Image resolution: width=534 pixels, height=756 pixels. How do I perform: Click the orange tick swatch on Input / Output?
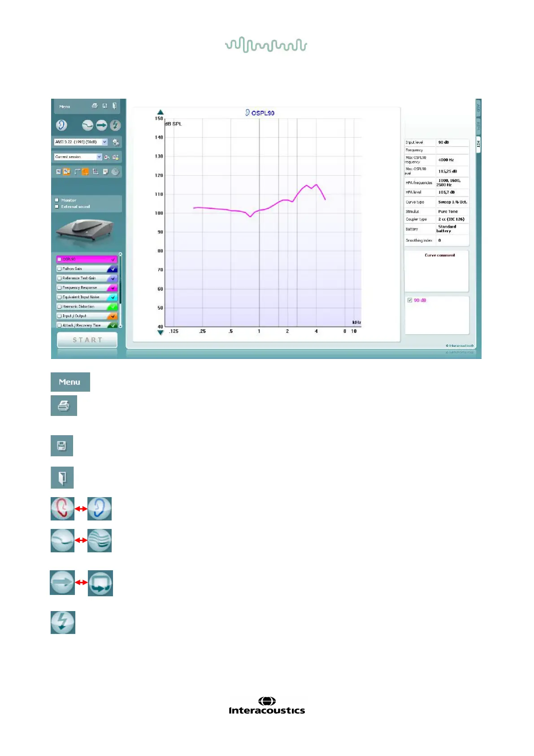coord(113,316)
